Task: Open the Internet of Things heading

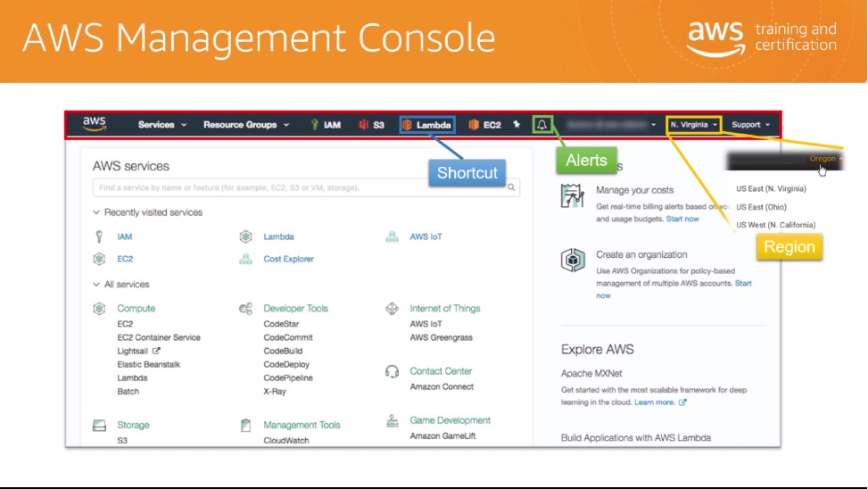Action: pyautogui.click(x=445, y=309)
